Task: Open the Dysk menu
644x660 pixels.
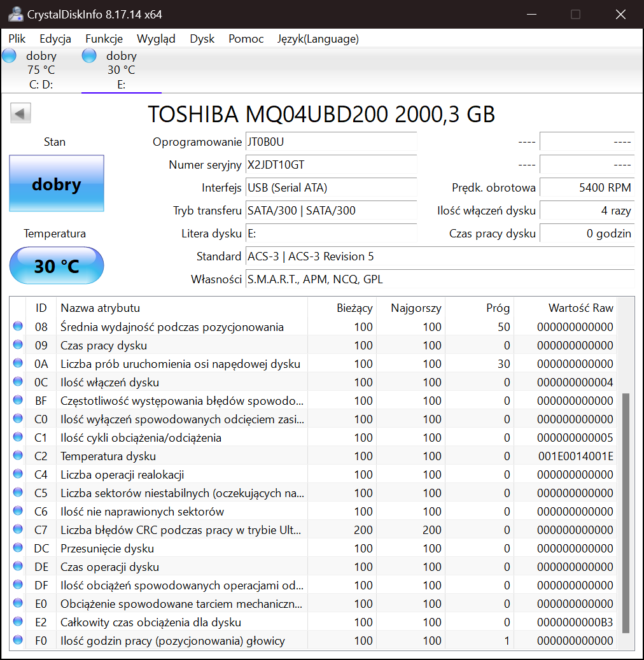Action: pyautogui.click(x=202, y=39)
